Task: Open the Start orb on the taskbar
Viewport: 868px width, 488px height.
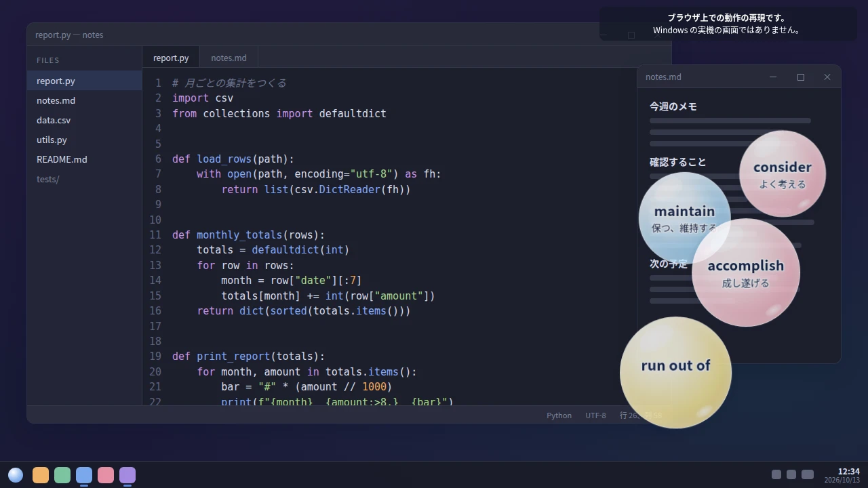Action: (16, 475)
